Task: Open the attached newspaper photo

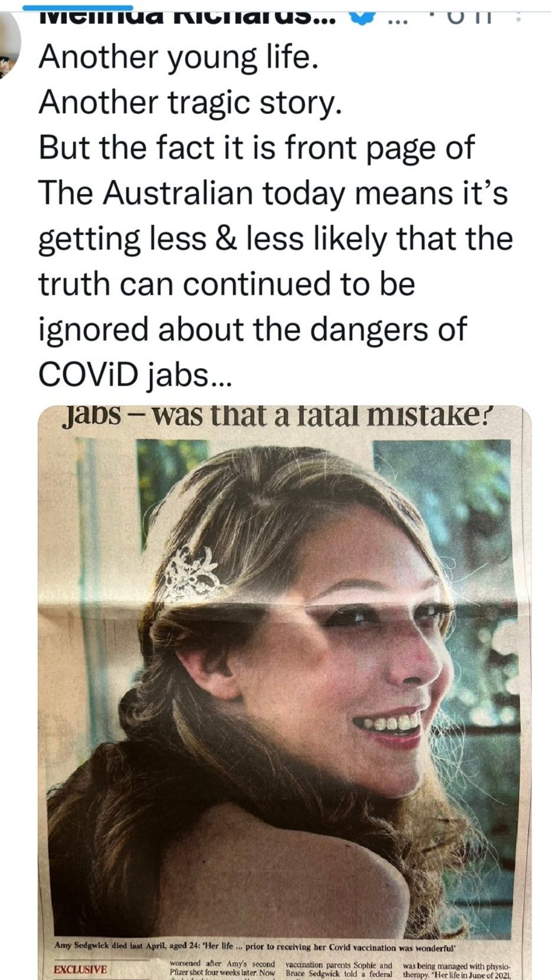Action: (285, 693)
